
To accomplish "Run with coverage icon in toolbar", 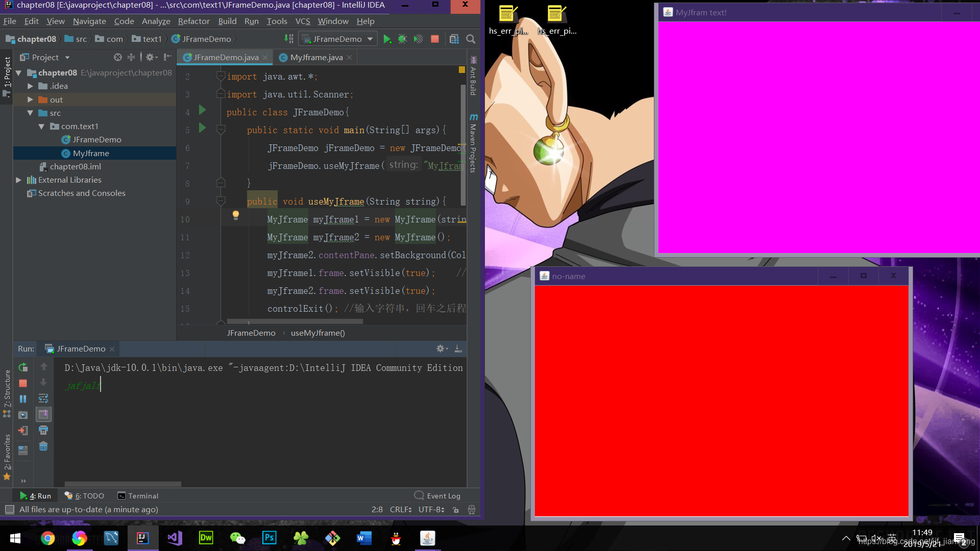I will [x=419, y=39].
